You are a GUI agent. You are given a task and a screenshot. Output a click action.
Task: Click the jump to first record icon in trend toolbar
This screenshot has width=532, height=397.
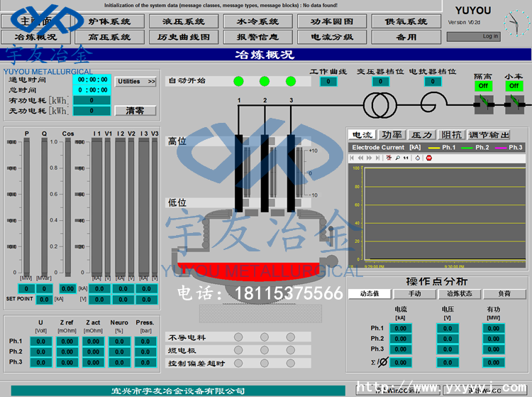(353, 158)
